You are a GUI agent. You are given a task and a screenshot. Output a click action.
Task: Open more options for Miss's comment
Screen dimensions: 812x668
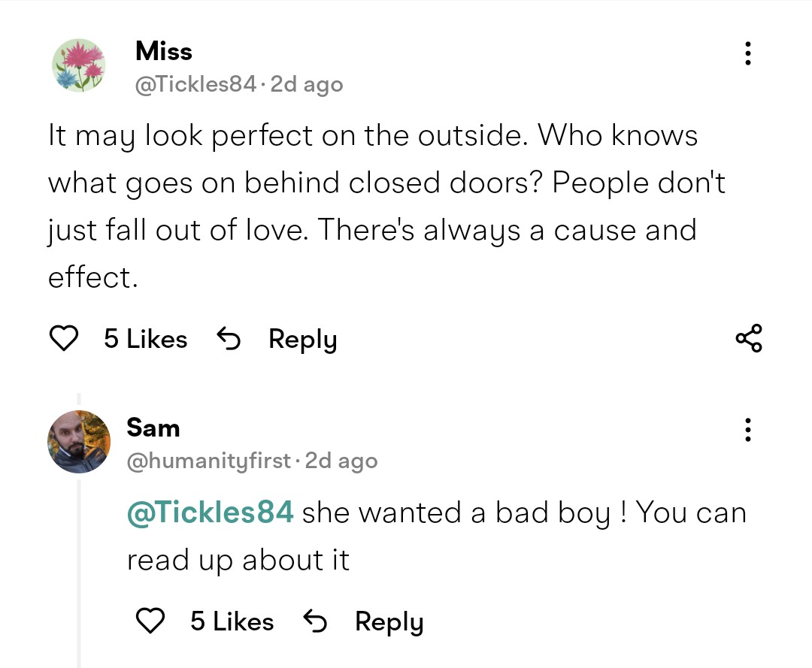click(747, 53)
